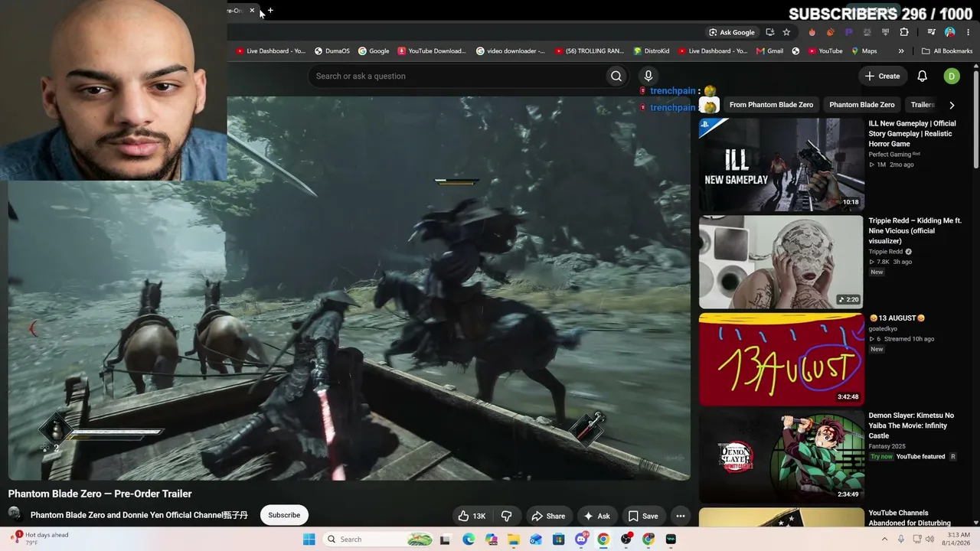This screenshot has width=980, height=551.
Task: Open the Demon Slayer Infinity Castle thumbnail
Action: tap(781, 456)
